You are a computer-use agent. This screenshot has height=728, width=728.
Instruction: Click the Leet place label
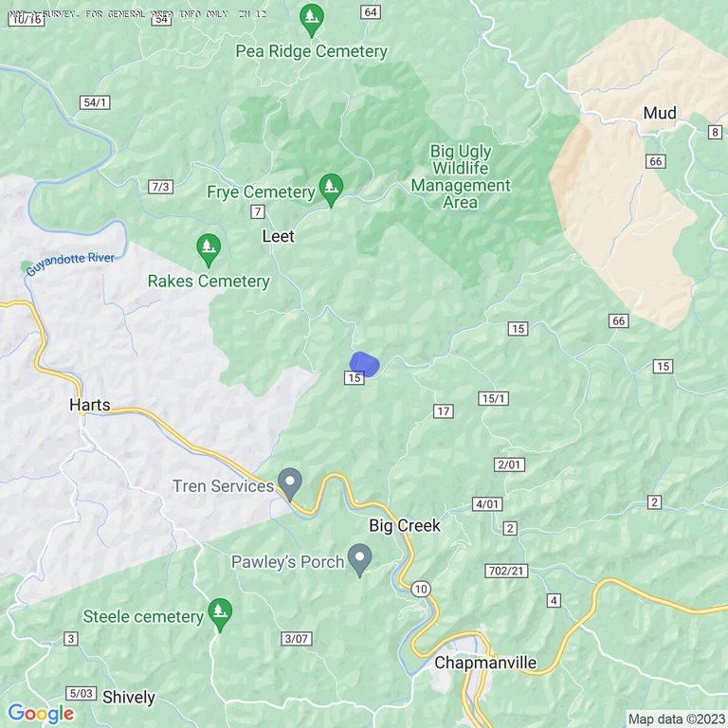point(278,236)
